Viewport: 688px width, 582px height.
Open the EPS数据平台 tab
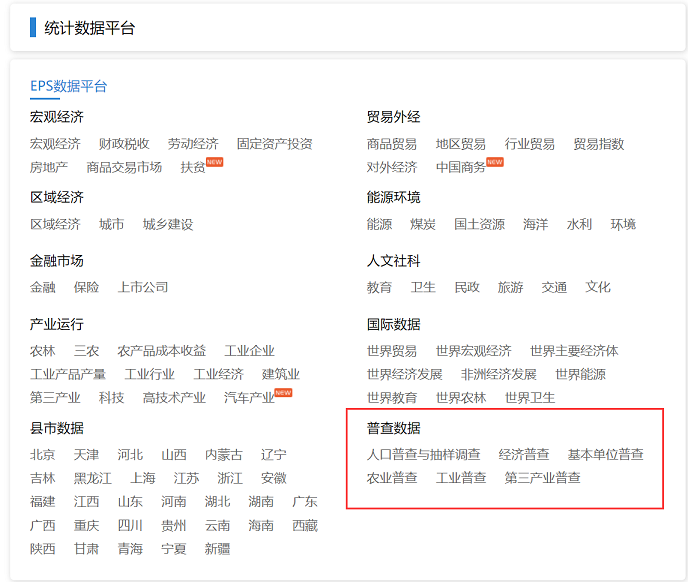pos(68,86)
